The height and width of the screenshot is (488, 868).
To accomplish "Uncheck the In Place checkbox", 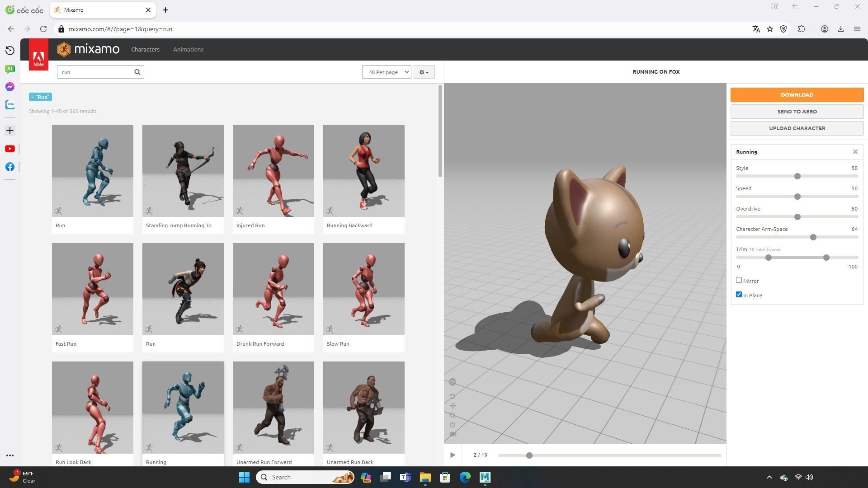I will (739, 295).
